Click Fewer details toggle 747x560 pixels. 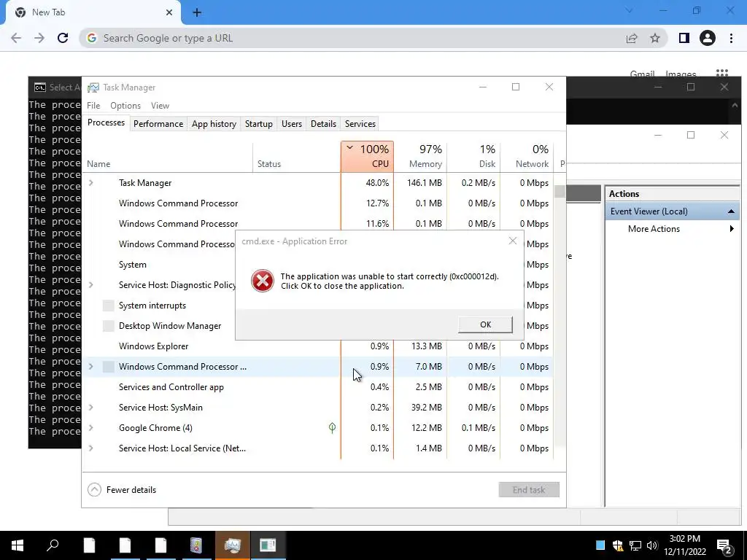click(x=122, y=489)
